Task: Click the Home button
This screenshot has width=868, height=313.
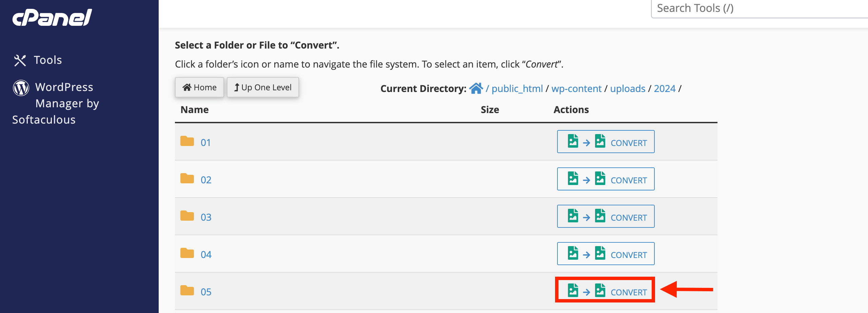Action: pos(199,87)
